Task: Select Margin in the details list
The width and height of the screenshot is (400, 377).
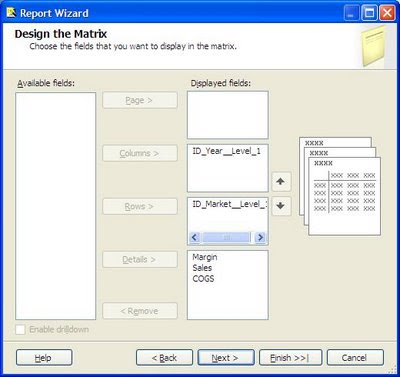Action: (x=205, y=257)
